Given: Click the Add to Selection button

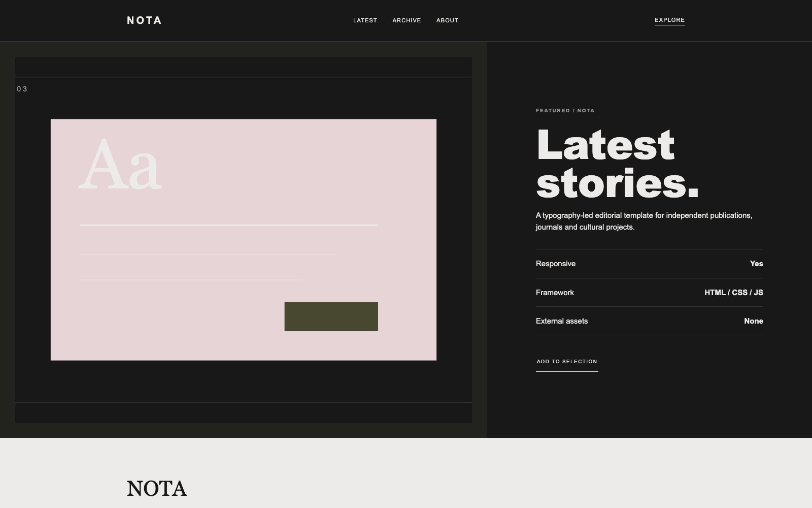Looking at the screenshot, I should click(x=567, y=362).
